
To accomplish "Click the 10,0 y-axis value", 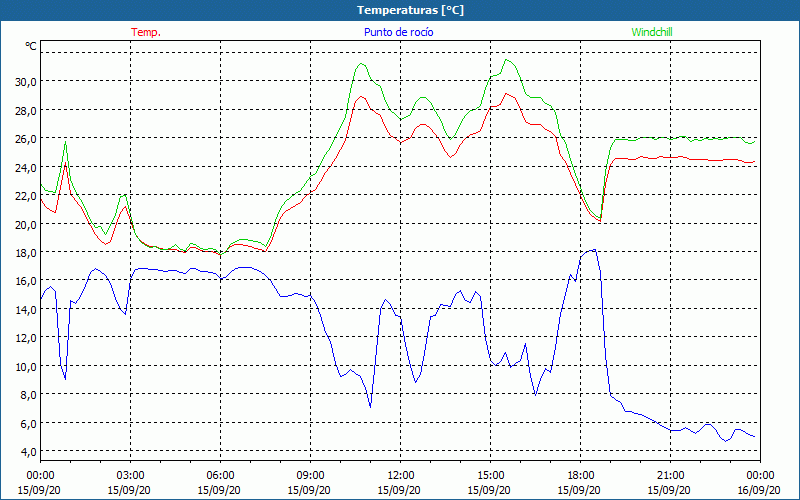I will point(26,366).
